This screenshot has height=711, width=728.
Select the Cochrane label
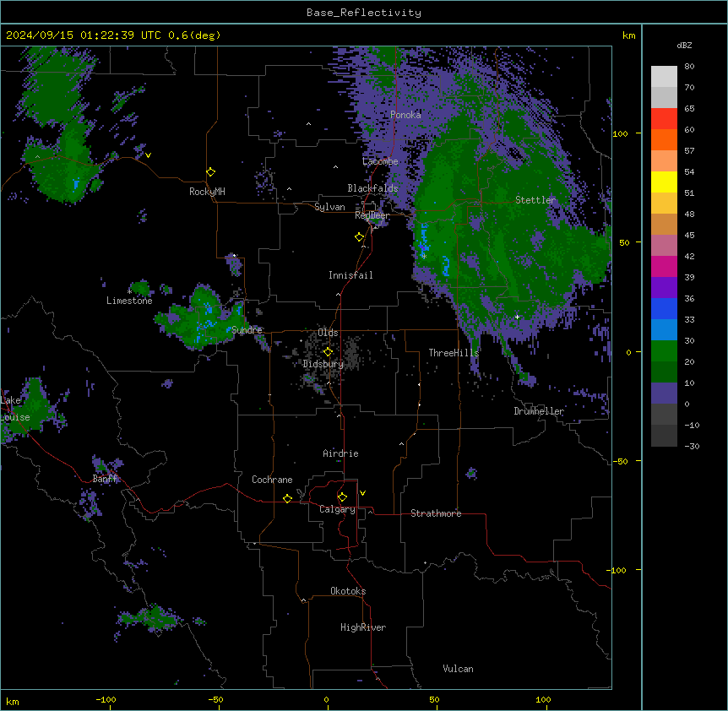point(272,480)
